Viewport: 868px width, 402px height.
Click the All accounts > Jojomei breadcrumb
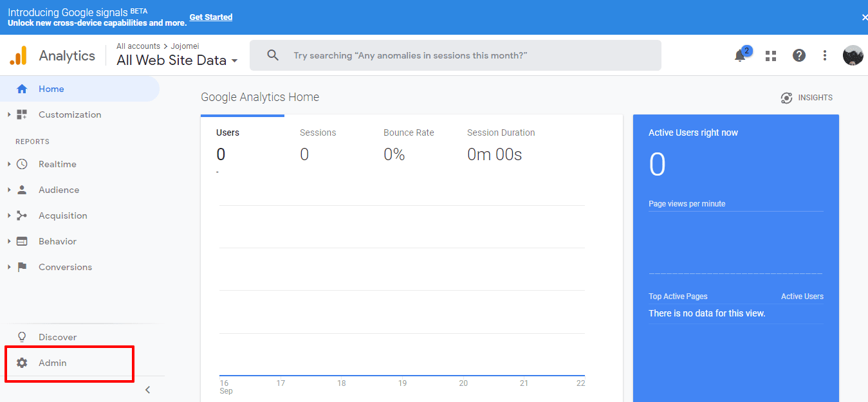click(x=159, y=46)
